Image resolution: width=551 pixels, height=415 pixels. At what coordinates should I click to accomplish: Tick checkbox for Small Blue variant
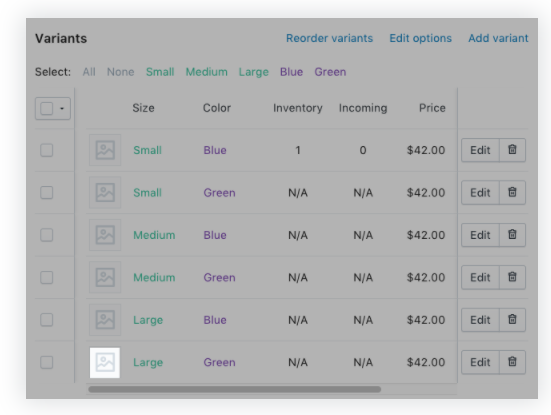(47, 150)
